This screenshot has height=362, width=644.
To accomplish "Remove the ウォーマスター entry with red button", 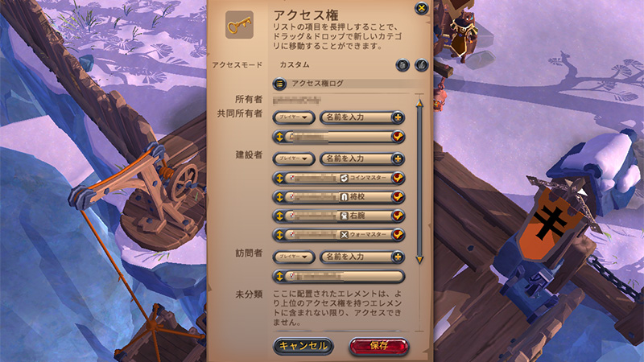I will [x=398, y=235].
